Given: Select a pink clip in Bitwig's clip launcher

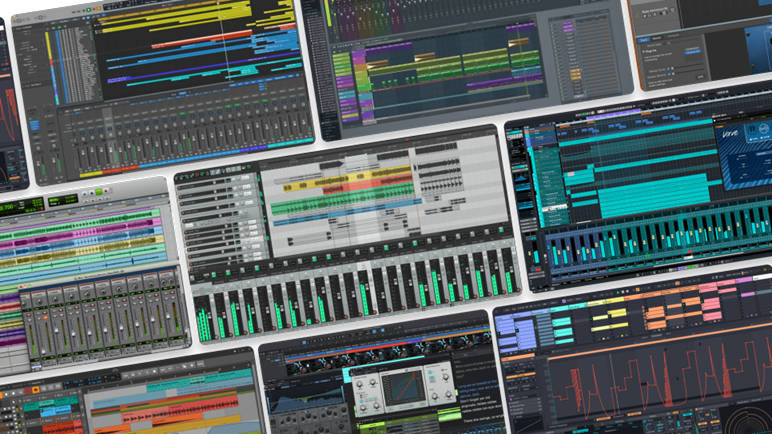Looking at the screenshot, I should [711, 304].
